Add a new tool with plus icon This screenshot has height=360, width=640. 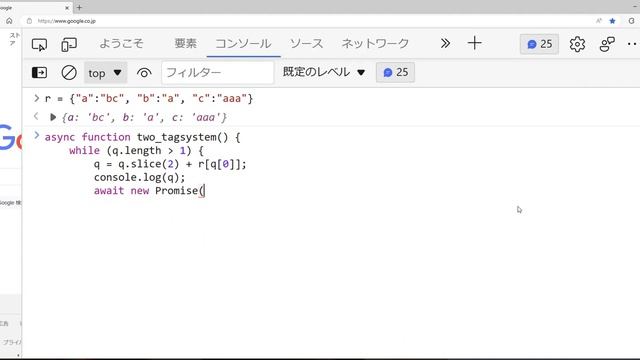474,43
